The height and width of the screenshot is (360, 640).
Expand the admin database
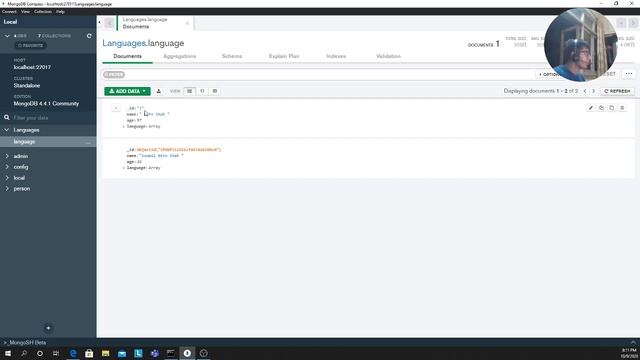pyautogui.click(x=7, y=156)
